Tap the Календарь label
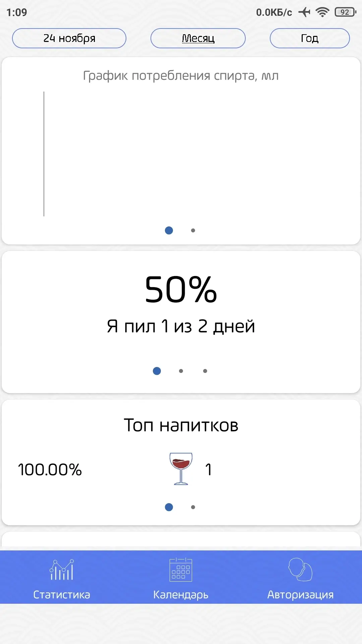Viewport: 362px width, 644px height. (x=181, y=595)
